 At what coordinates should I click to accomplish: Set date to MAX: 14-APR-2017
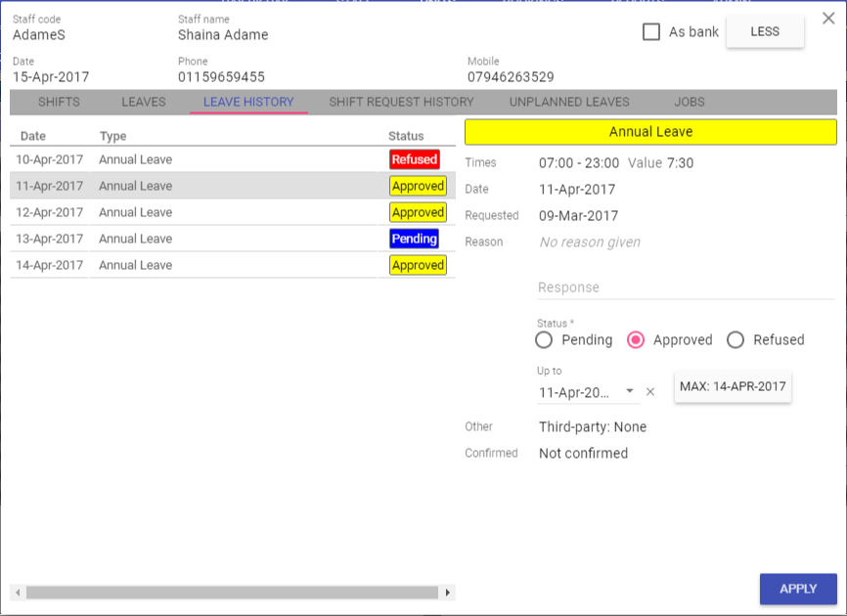733,386
